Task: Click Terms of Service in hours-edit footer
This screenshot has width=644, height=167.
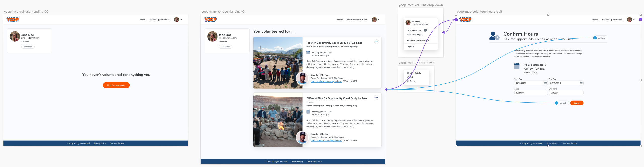Action: (x=570, y=143)
